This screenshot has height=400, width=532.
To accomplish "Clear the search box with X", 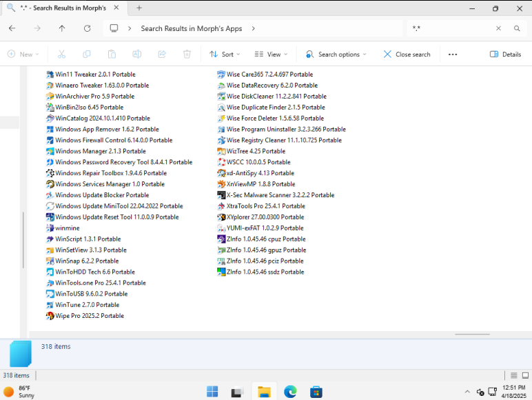I will [x=498, y=28].
